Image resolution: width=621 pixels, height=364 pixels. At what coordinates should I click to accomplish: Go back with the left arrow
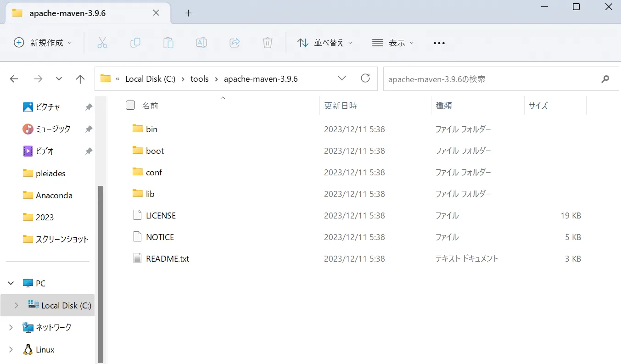pos(14,79)
